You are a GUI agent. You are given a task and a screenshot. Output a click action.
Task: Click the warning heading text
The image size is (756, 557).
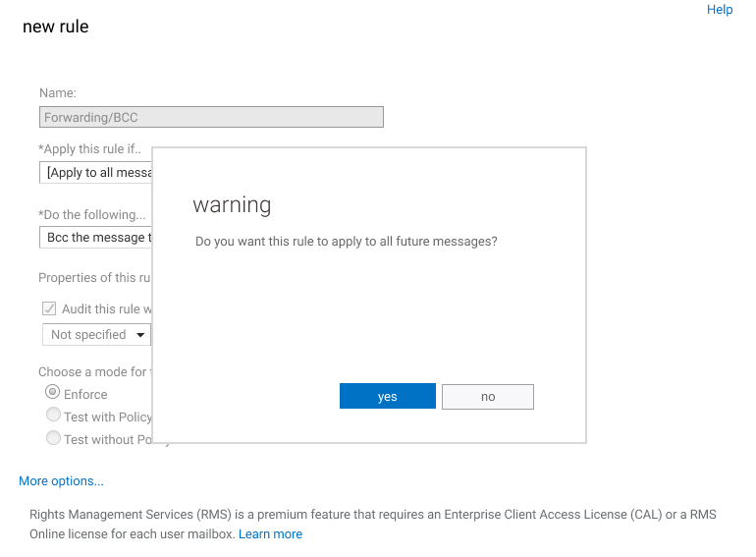point(232,204)
